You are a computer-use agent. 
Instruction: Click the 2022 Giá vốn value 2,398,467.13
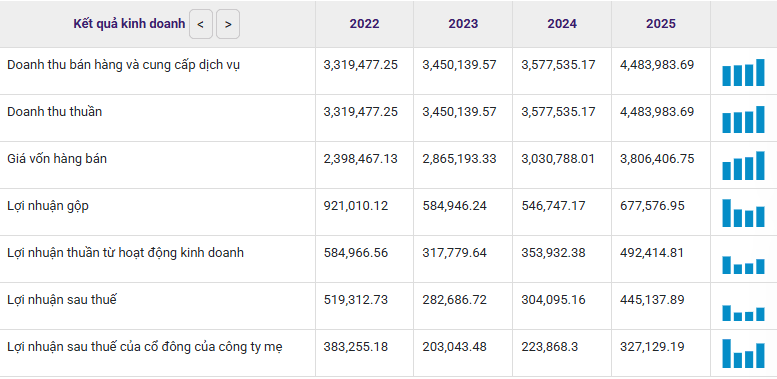[x=361, y=159]
